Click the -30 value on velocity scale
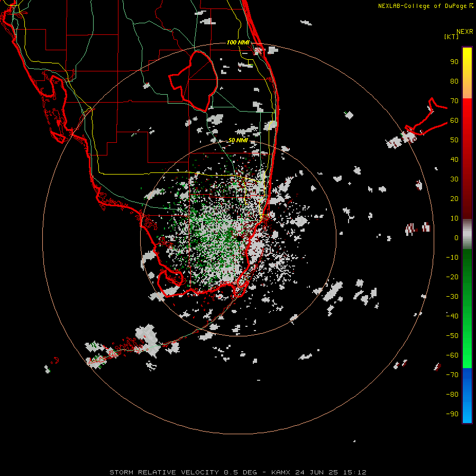 tap(452, 297)
